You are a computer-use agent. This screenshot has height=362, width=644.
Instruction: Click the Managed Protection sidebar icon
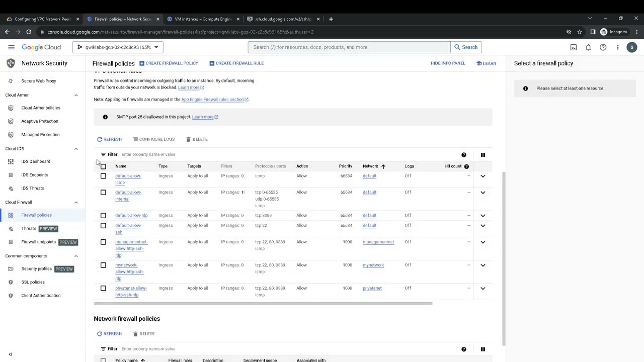[11, 135]
